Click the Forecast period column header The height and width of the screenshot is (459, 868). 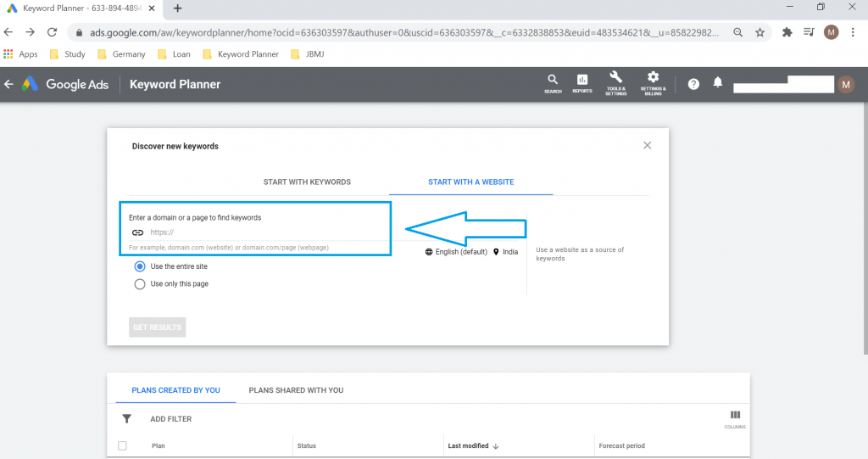click(x=621, y=445)
